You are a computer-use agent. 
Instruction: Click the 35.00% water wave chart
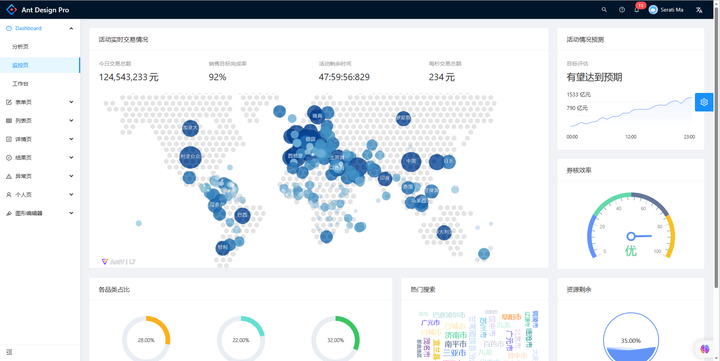click(x=630, y=338)
